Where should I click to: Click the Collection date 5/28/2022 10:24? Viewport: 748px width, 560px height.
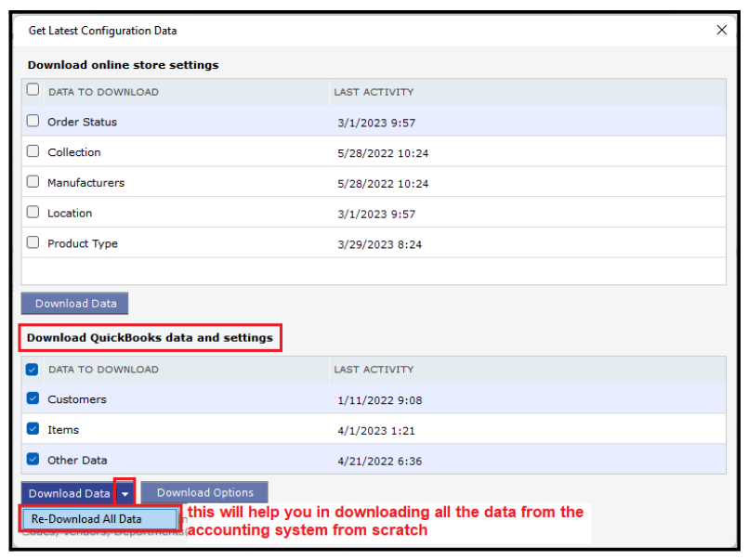point(383,153)
